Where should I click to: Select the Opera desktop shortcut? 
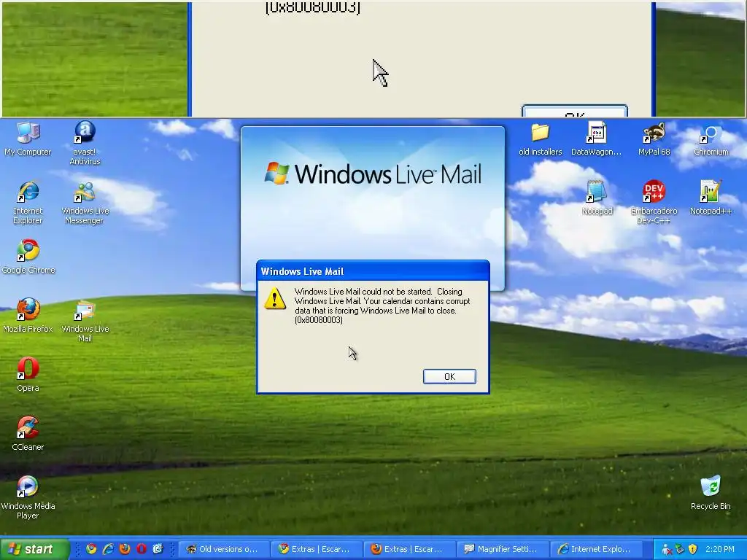[28, 375]
